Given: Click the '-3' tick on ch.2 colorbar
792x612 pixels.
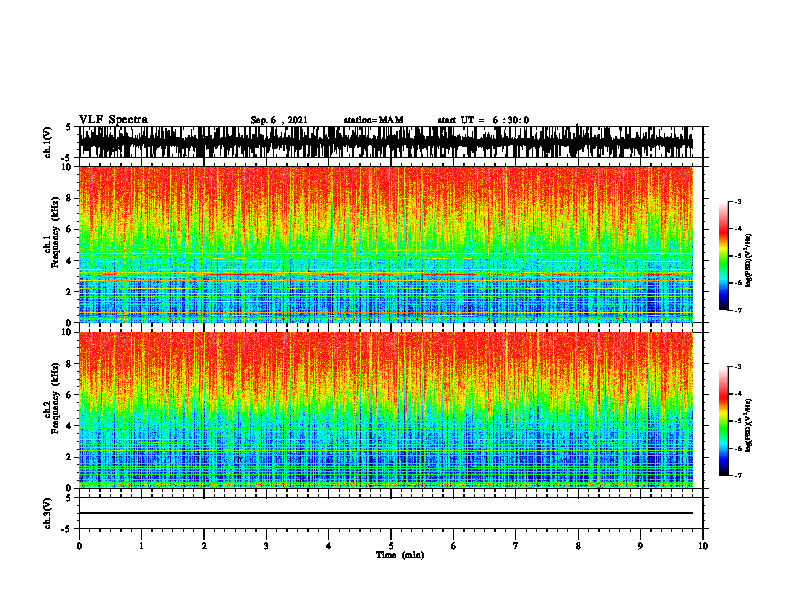Looking at the screenshot, I should pos(737,367).
